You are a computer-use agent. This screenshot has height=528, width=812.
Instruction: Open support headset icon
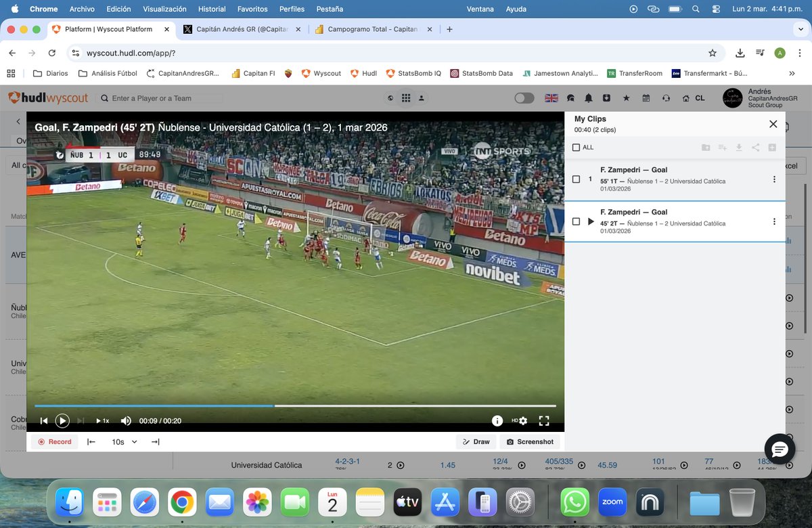[667, 98]
